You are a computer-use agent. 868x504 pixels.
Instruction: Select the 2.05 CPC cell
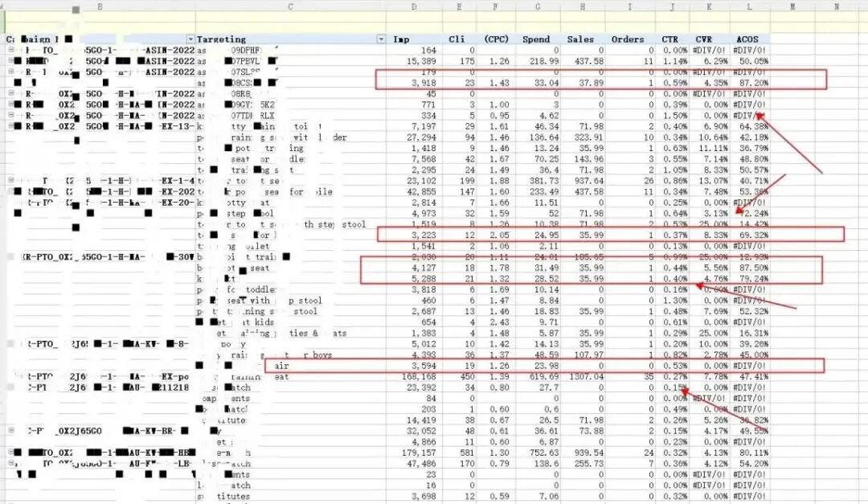click(499, 235)
